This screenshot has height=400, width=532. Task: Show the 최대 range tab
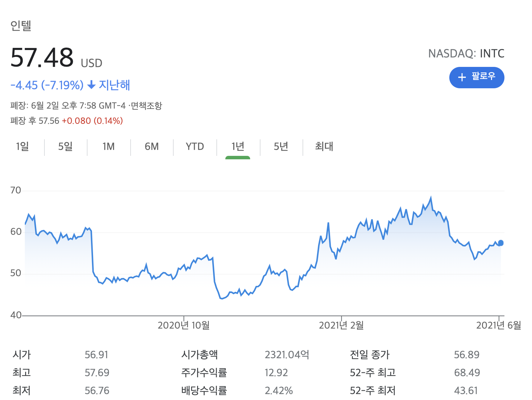point(324,147)
